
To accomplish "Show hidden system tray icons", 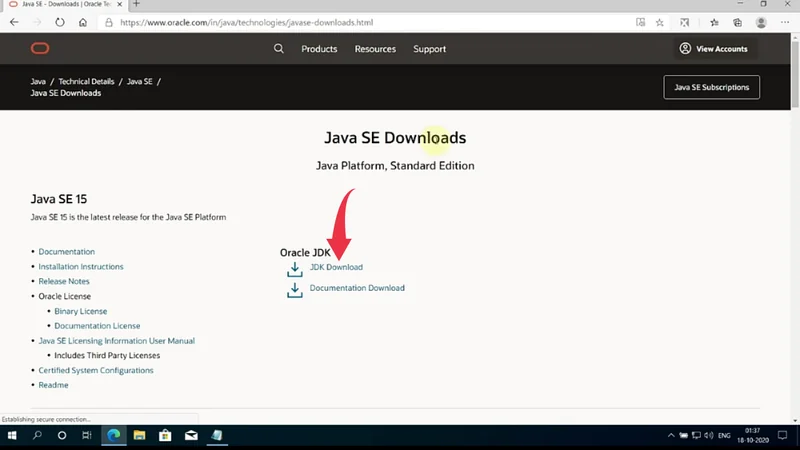I will pos(670,436).
